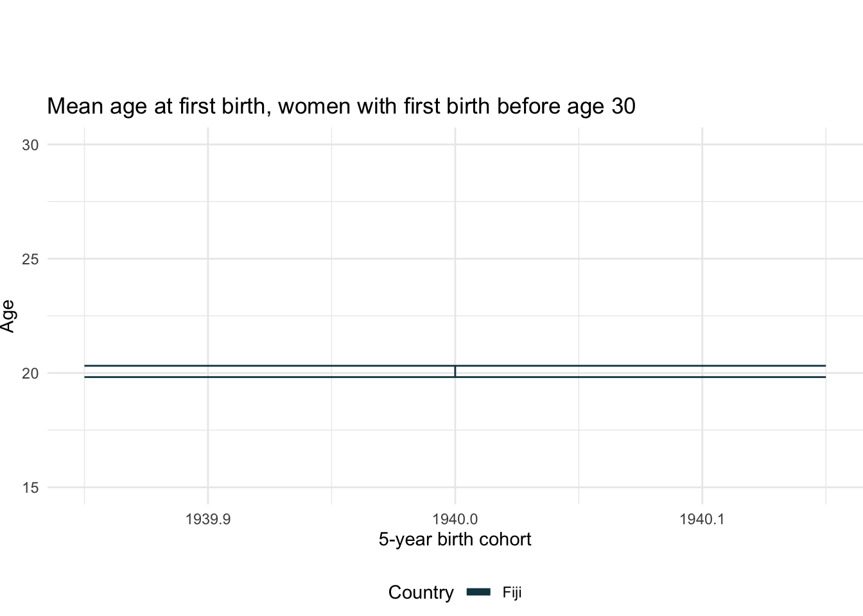Click gridline intersection of 15 and 1939.9
The width and height of the screenshot is (863, 616).
pos(208,488)
